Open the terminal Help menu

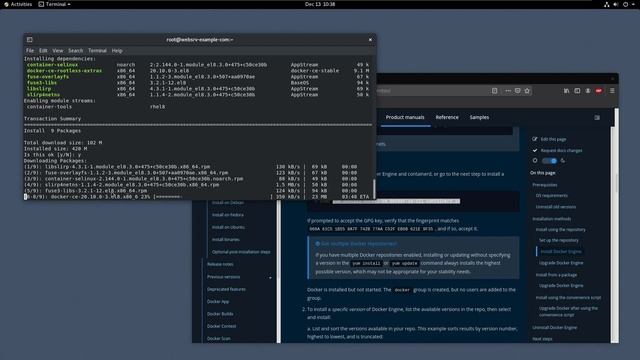(117, 51)
